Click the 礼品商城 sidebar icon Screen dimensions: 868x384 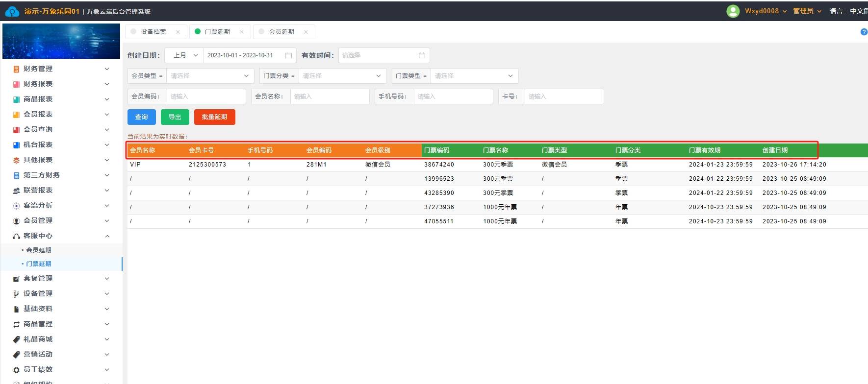point(16,339)
